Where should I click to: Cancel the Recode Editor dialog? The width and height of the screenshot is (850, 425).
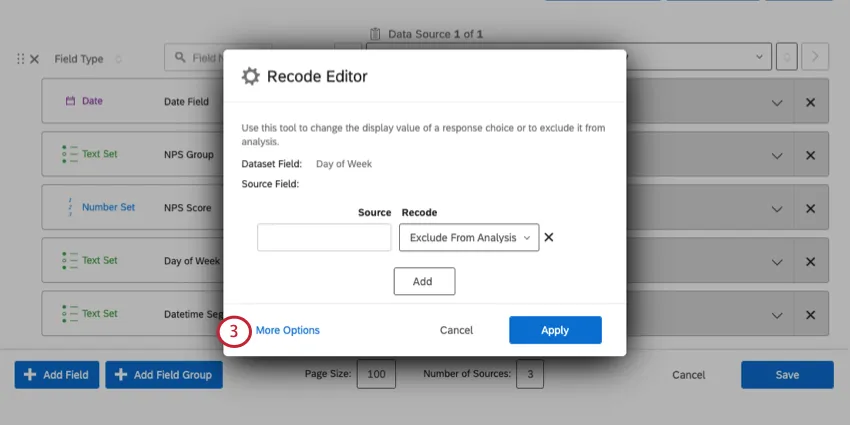456,330
